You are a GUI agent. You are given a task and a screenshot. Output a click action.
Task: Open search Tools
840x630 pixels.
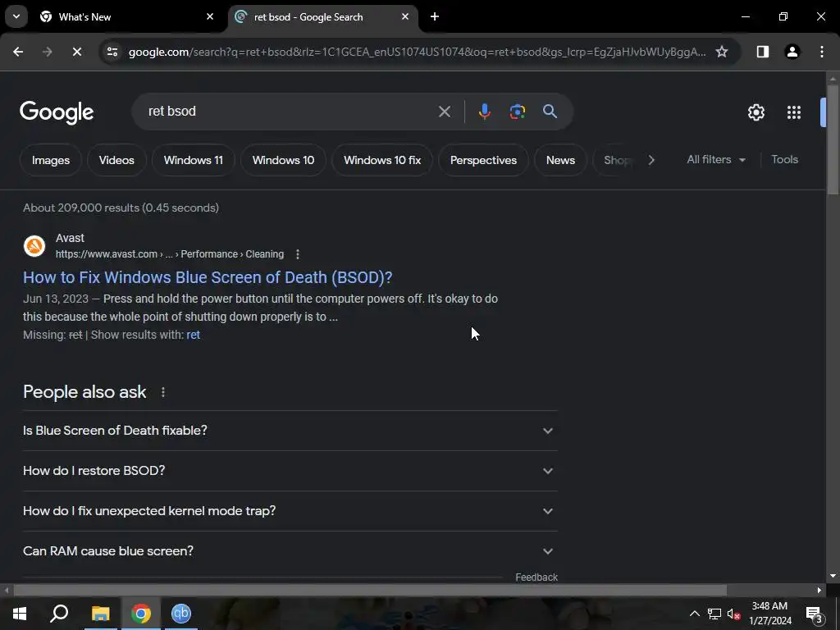[784, 160]
